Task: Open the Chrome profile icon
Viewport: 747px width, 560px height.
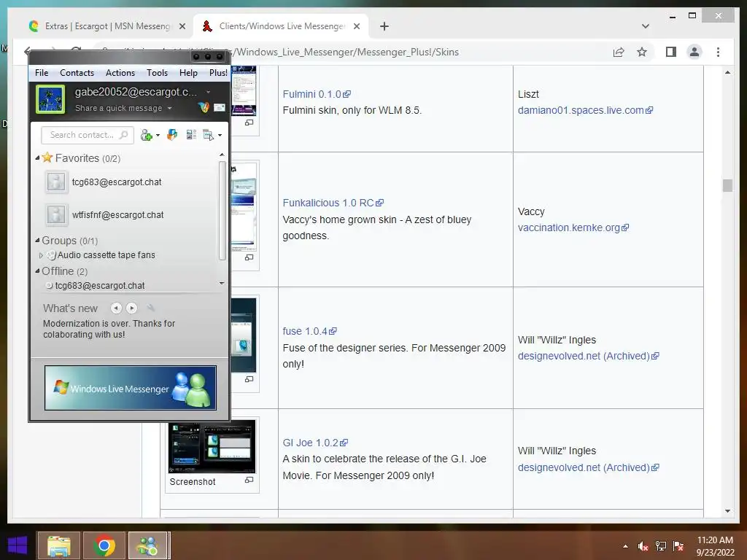Action: click(x=694, y=52)
